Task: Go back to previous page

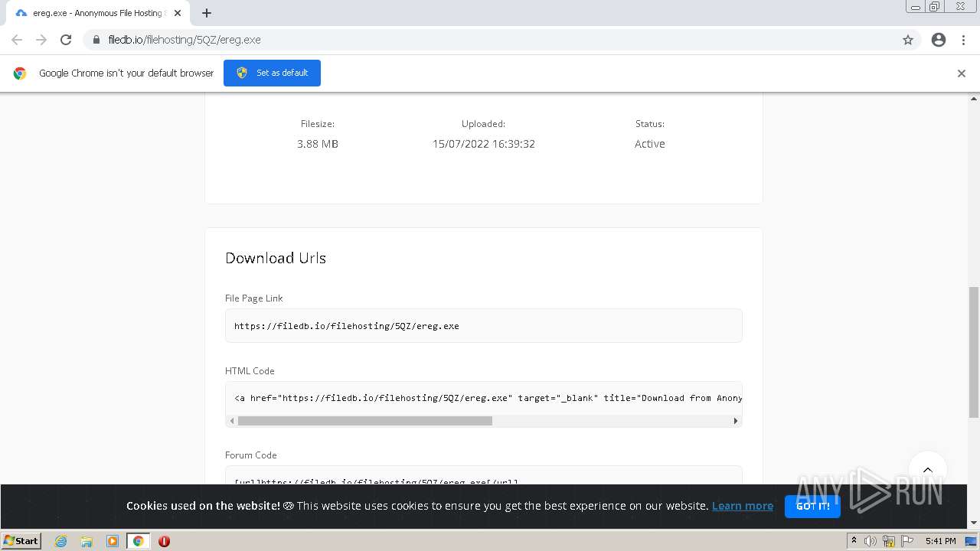Action: click(x=17, y=40)
